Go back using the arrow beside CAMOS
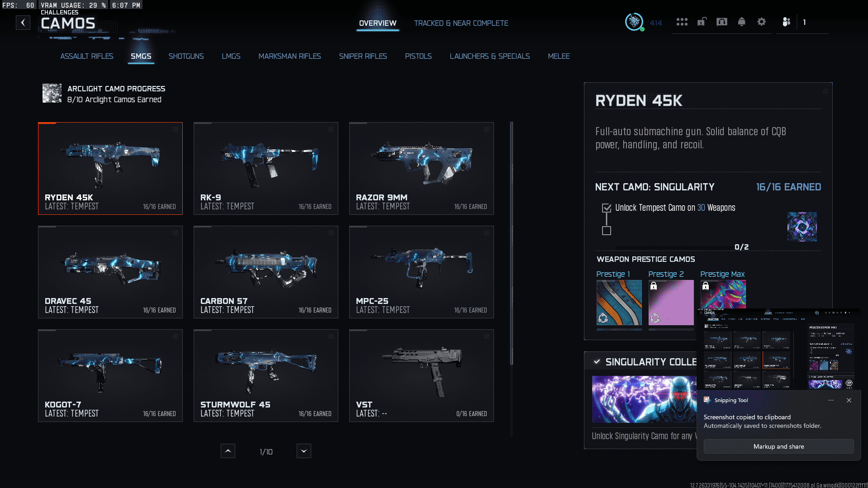The height and width of the screenshot is (488, 868). click(23, 23)
